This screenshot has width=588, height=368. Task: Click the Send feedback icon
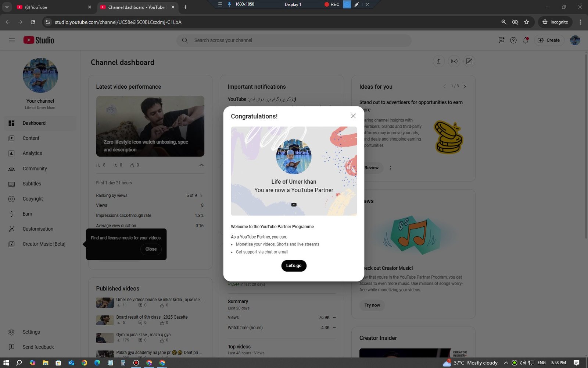[11, 347]
